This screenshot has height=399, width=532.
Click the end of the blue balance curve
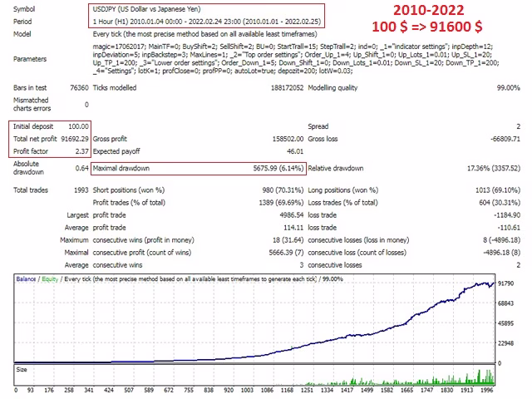[493, 283]
